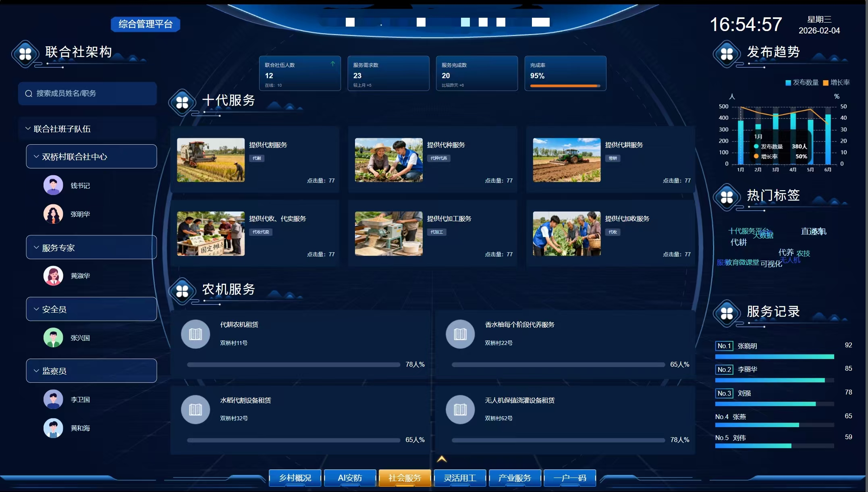
Task: Open the 一户一码 tab button
Action: (x=569, y=478)
